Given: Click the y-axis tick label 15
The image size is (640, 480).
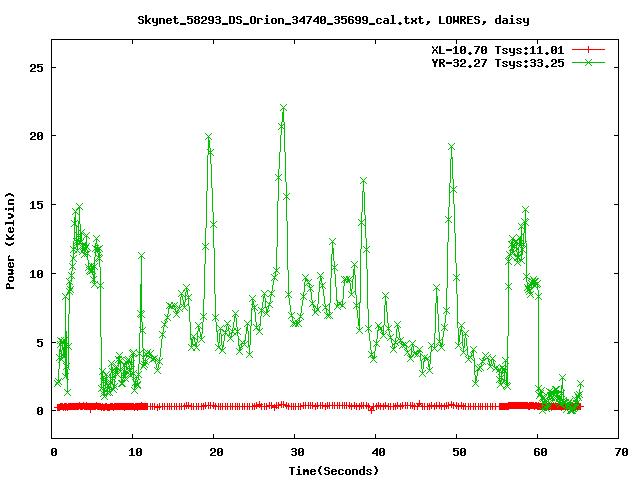Looking at the screenshot, I should [36, 205].
